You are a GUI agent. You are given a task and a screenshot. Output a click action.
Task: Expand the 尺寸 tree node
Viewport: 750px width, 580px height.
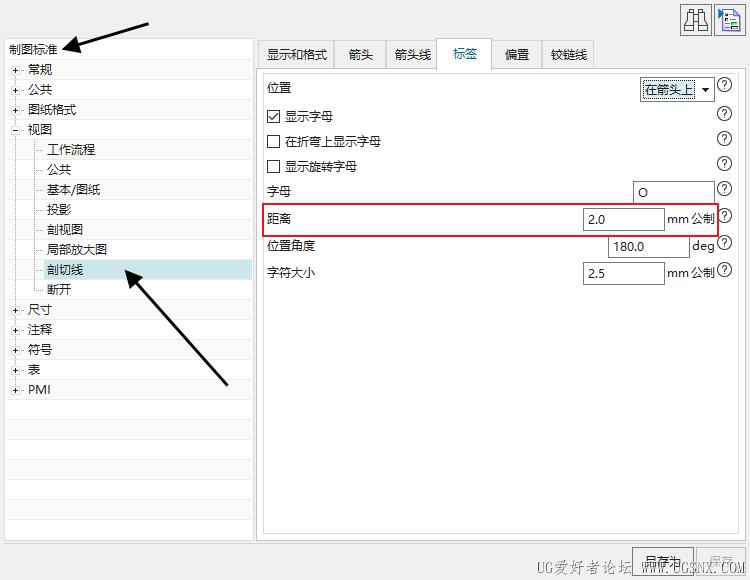(x=15, y=310)
